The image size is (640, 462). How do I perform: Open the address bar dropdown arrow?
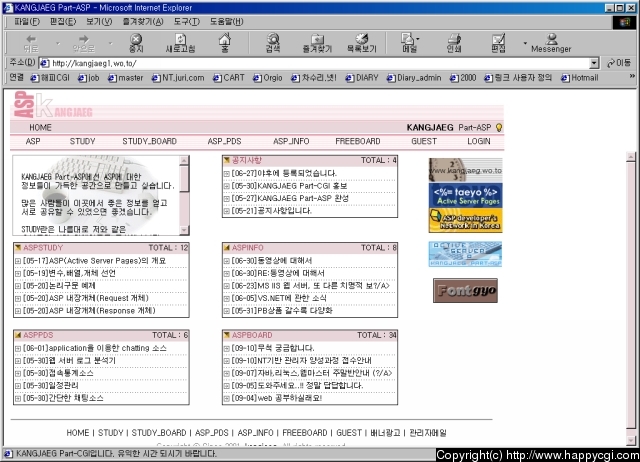click(594, 63)
